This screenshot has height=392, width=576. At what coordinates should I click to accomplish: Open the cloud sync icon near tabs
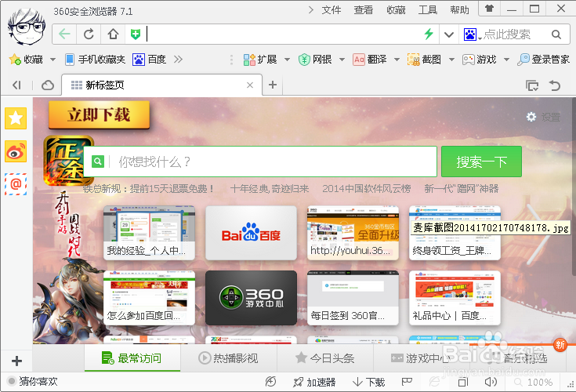point(48,85)
